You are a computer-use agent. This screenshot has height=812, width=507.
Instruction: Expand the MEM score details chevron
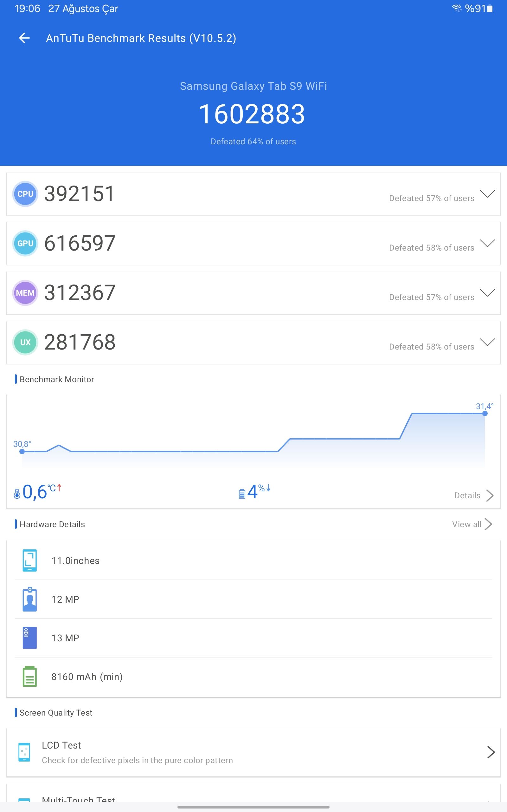point(487,292)
